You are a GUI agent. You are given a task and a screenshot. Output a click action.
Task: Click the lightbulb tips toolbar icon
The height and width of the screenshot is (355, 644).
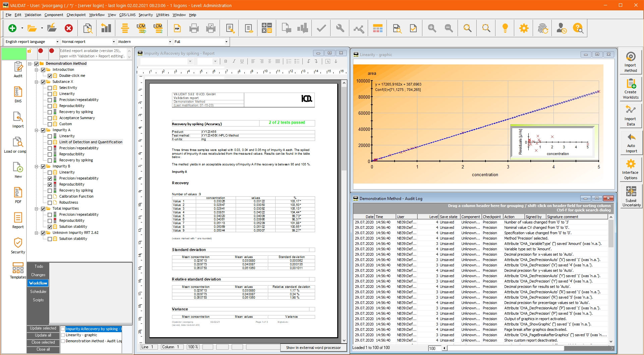(x=505, y=29)
